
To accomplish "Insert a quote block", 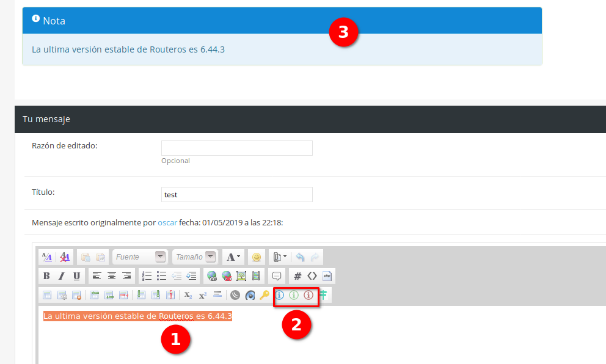I will [x=277, y=276].
